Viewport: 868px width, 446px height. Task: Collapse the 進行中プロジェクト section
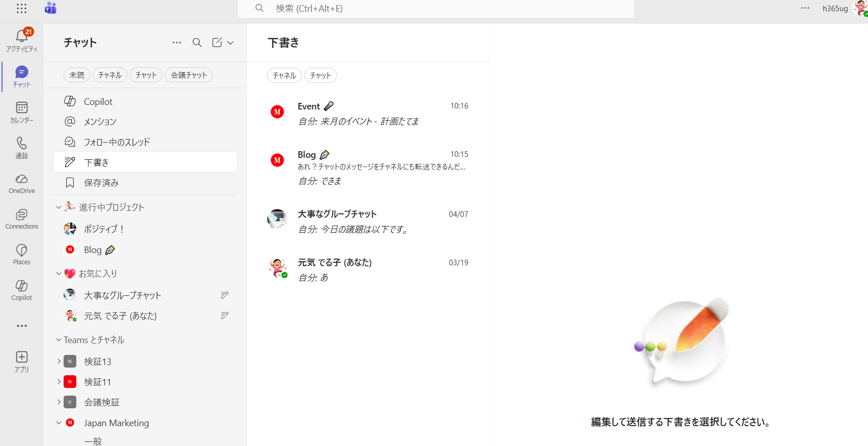59,207
